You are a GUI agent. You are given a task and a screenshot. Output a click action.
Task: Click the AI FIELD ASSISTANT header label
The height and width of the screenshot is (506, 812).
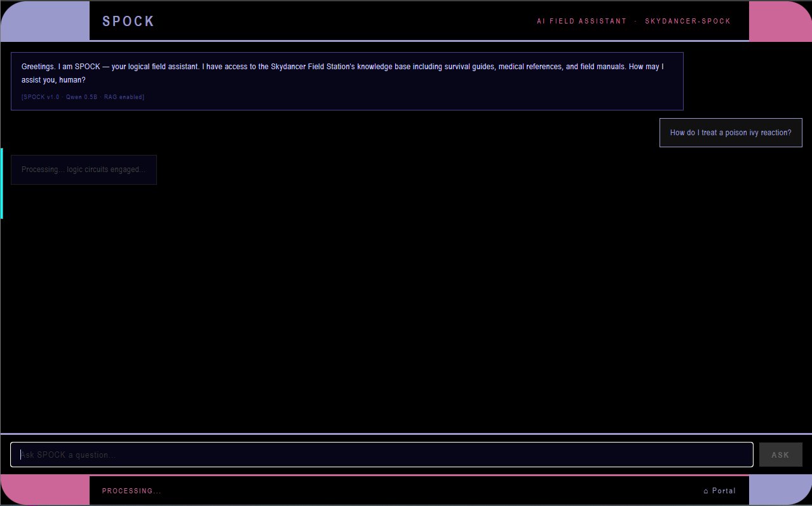coord(581,21)
